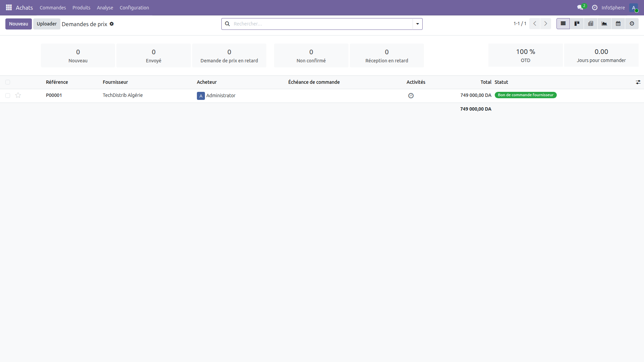Open the optional columns selector
The image size is (644, 362).
pos(638,82)
